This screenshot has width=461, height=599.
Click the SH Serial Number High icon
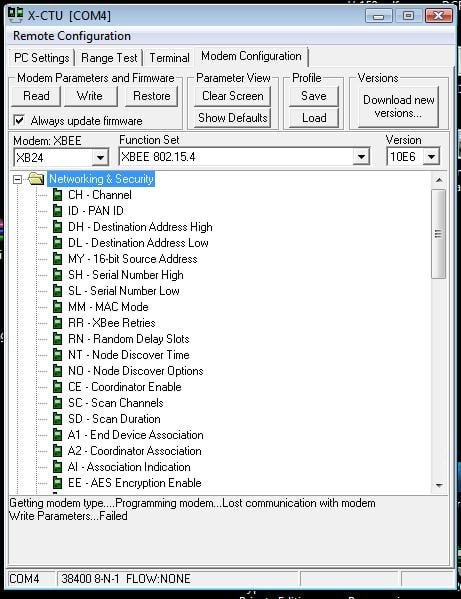point(57,275)
